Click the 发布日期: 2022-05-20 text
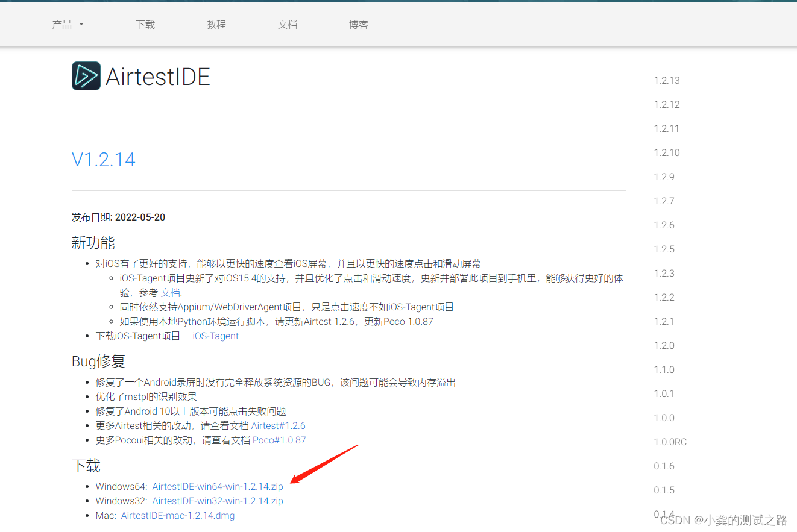The width and height of the screenshot is (797, 532). [118, 217]
